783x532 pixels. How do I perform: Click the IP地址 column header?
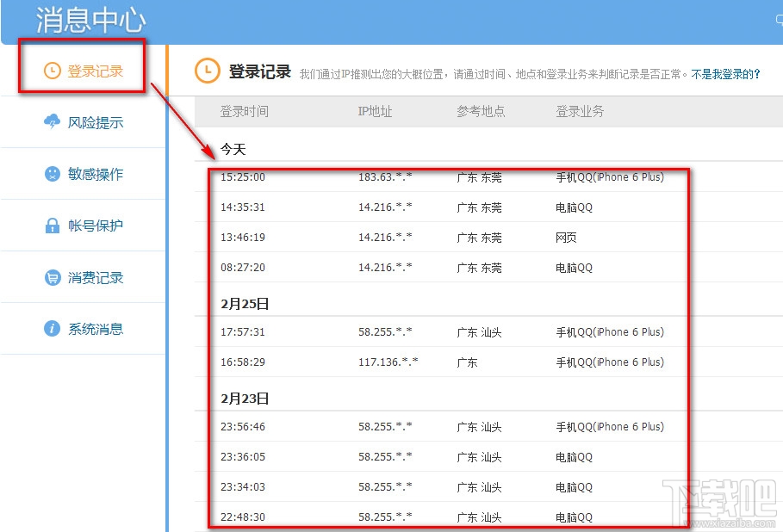pos(375,111)
